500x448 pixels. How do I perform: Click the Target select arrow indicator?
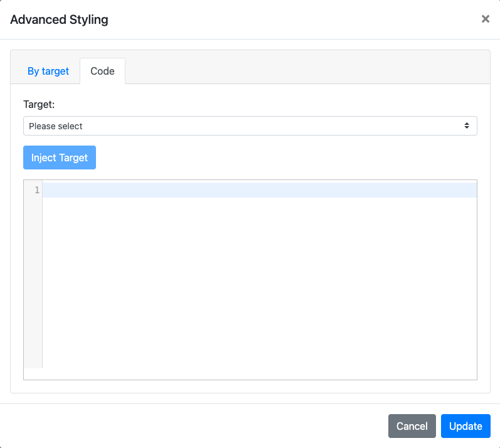(467, 126)
